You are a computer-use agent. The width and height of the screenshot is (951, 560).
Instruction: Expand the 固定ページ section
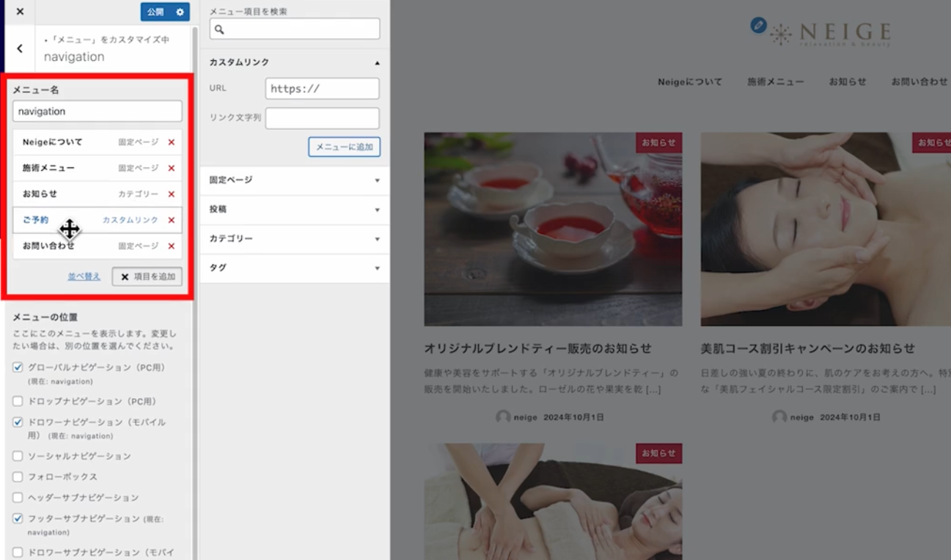coord(294,180)
